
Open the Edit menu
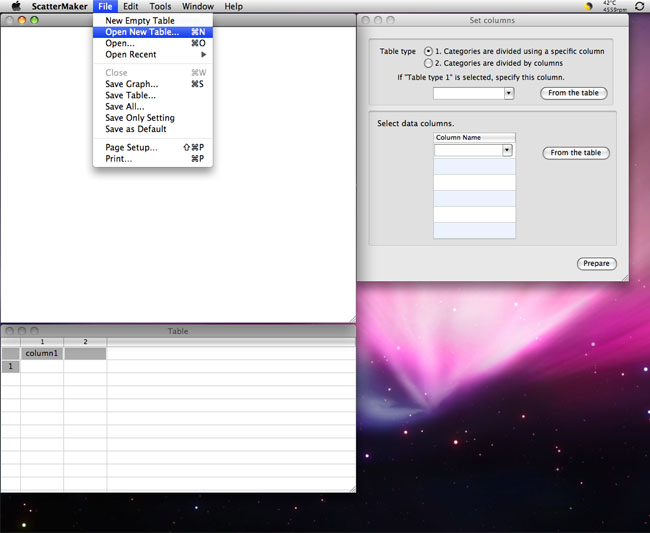[x=131, y=6]
